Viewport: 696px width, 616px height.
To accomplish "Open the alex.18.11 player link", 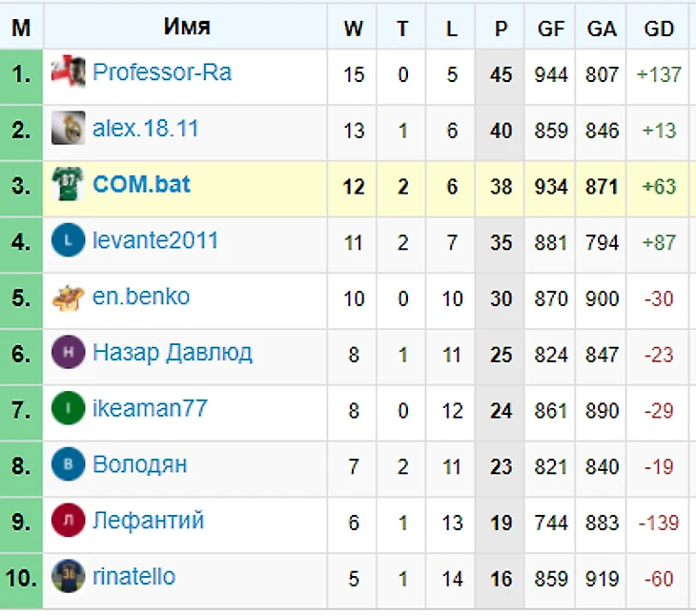I will pyautogui.click(x=146, y=129).
